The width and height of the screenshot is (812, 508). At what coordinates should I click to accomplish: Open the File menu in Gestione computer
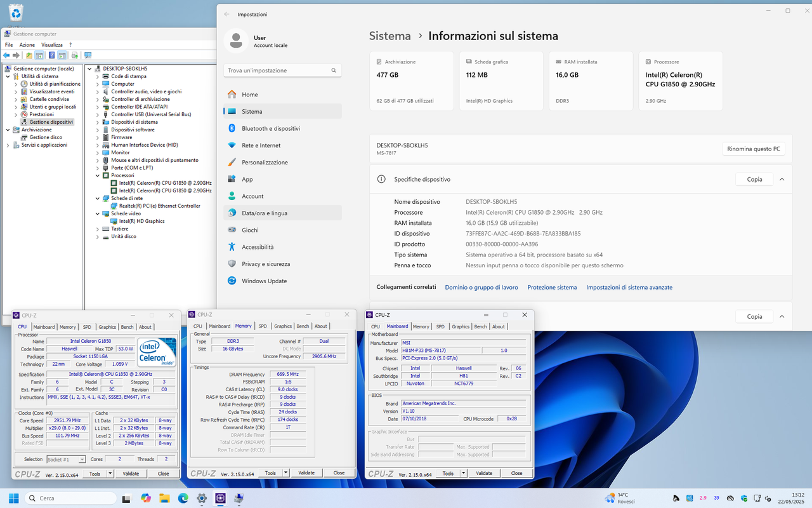pyautogui.click(x=9, y=45)
